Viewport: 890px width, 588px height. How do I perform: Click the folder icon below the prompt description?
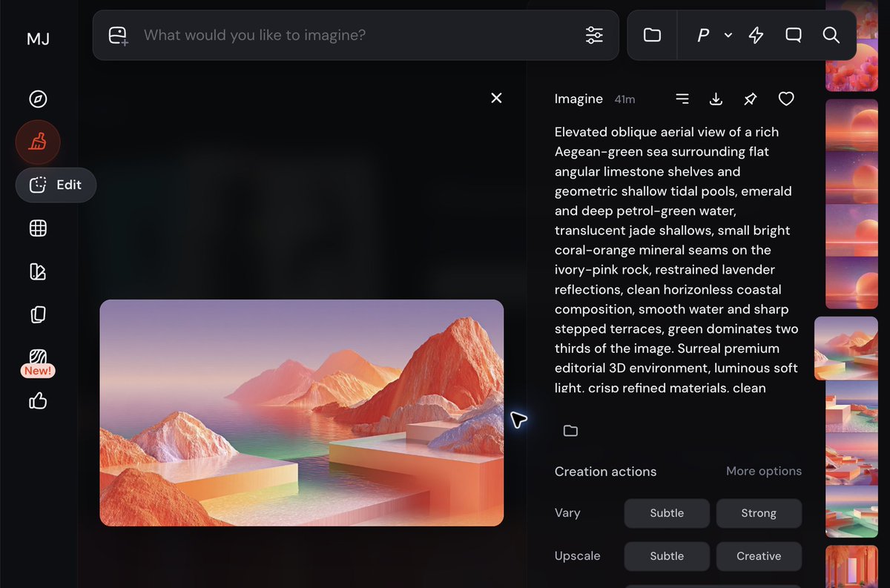tap(570, 431)
